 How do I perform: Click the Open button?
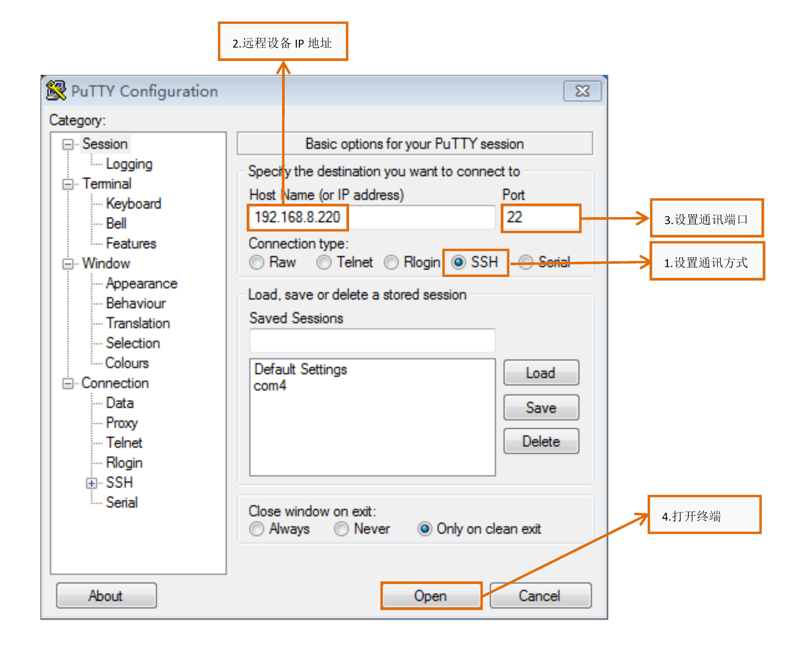[431, 596]
